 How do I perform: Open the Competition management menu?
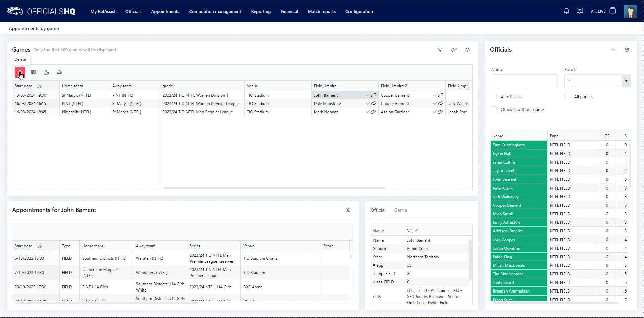click(x=215, y=11)
